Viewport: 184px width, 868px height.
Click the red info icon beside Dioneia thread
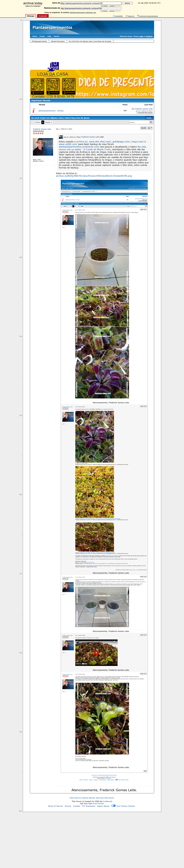click(34, 111)
